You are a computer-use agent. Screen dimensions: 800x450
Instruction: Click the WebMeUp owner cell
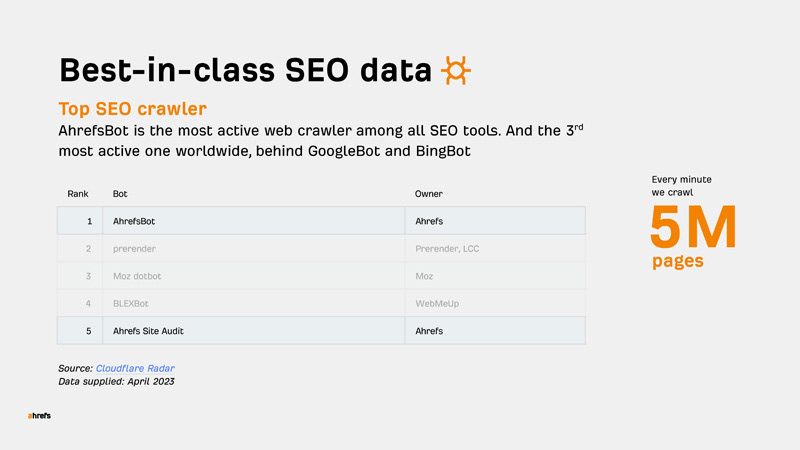click(x=437, y=304)
